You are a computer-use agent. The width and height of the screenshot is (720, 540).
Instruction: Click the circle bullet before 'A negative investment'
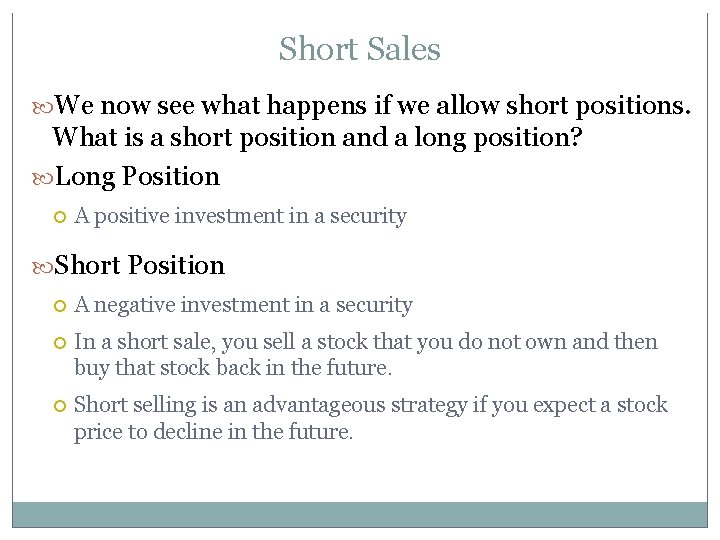[x=60, y=306]
